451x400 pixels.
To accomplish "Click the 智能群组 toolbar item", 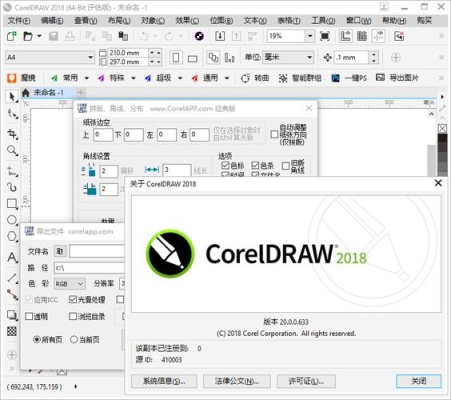I will 300,78.
